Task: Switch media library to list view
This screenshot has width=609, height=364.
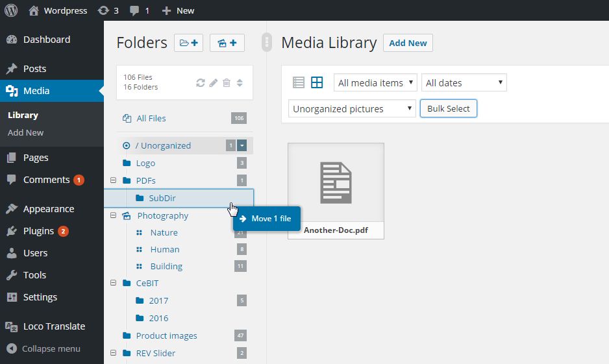Action: tap(299, 82)
